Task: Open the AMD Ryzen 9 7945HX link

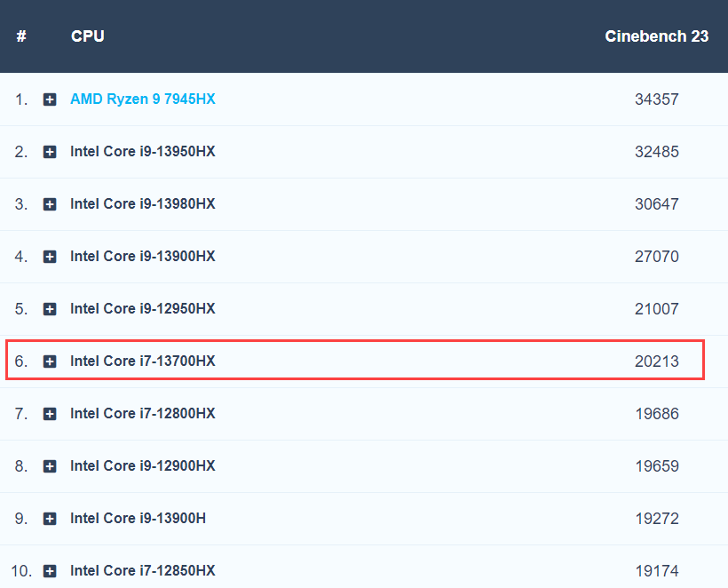Action: click(142, 99)
